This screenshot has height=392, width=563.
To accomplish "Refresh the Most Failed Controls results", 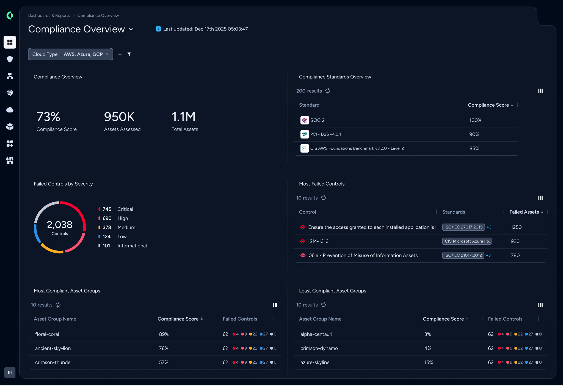I will 324,198.
